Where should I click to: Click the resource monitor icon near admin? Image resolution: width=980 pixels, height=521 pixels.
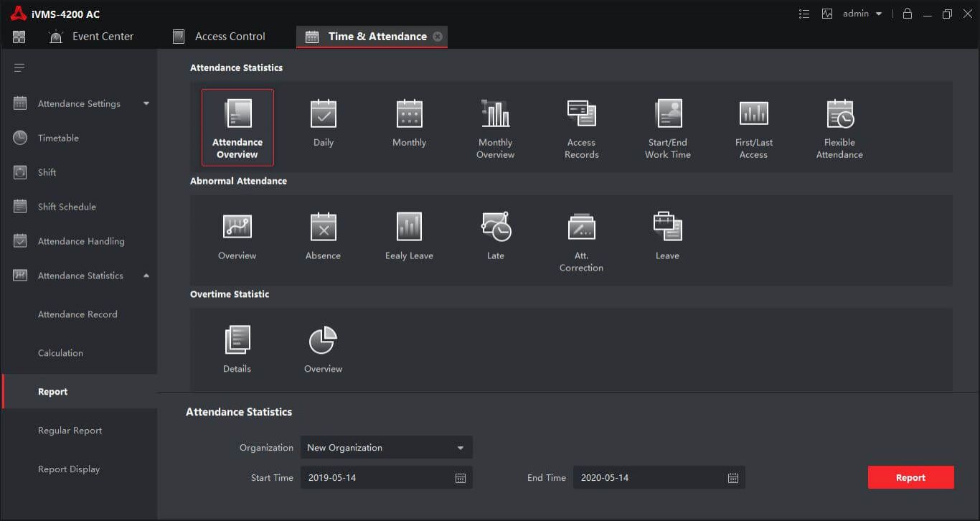pyautogui.click(x=827, y=14)
